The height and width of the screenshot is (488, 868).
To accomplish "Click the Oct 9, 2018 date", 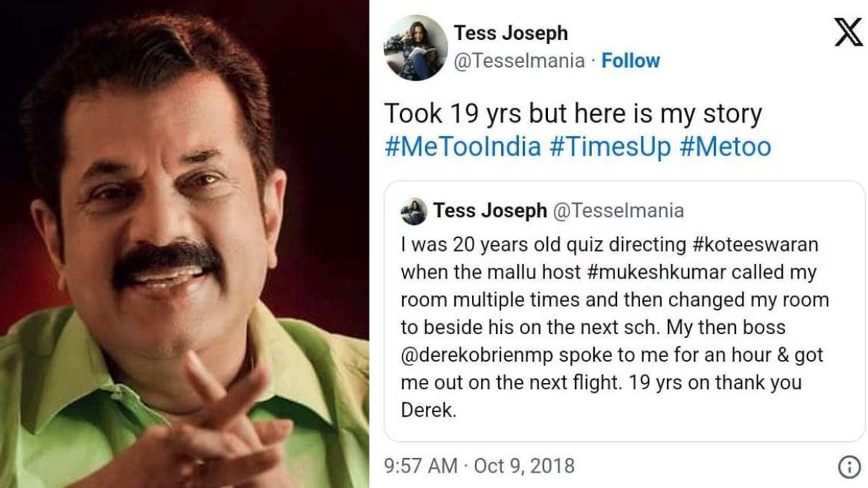I will (524, 466).
